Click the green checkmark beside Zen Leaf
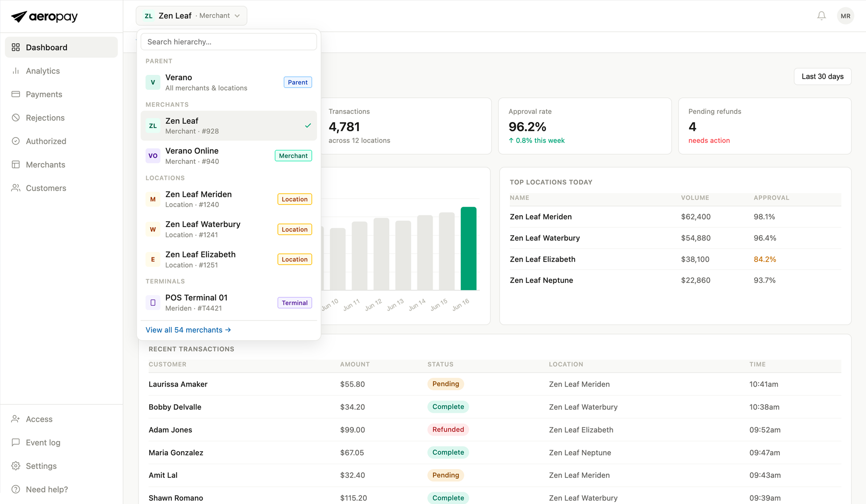Image resolution: width=866 pixels, height=504 pixels. point(308,126)
